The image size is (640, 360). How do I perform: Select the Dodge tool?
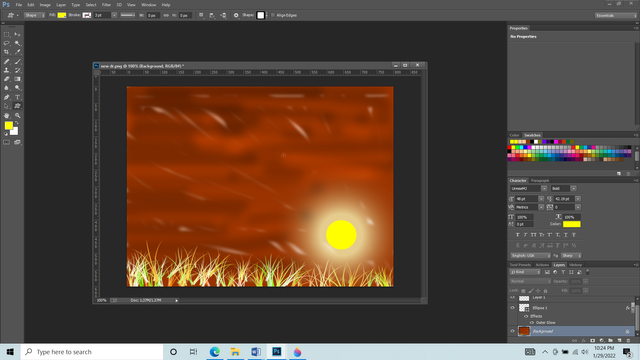pyautogui.click(x=17, y=88)
